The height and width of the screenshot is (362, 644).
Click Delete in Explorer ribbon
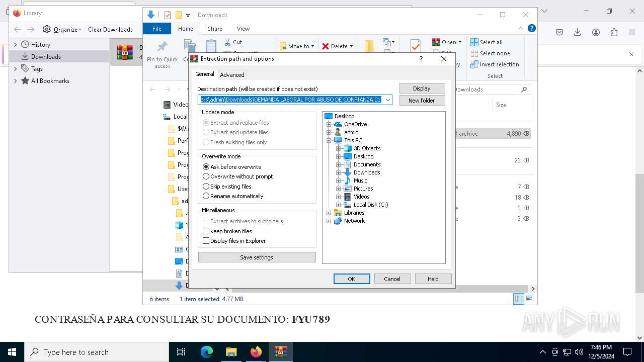(338, 46)
